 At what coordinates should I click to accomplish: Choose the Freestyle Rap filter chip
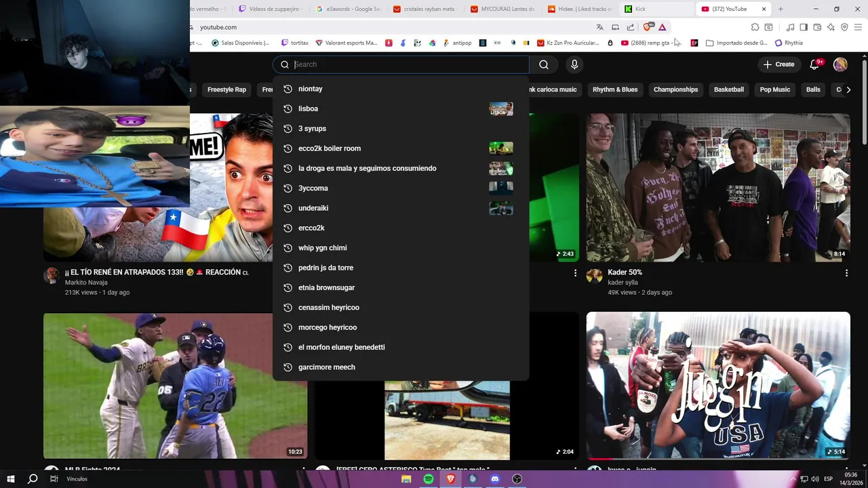[x=226, y=89]
